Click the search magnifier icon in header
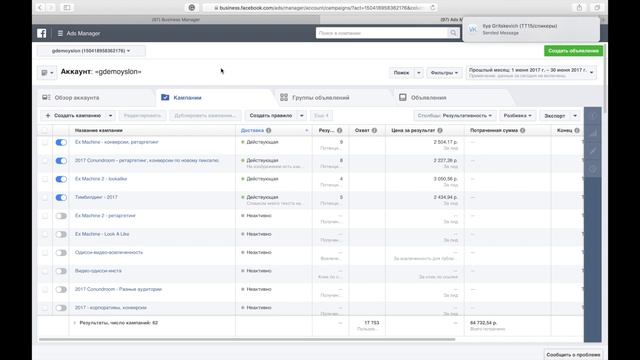The image size is (640, 360). coord(453,33)
